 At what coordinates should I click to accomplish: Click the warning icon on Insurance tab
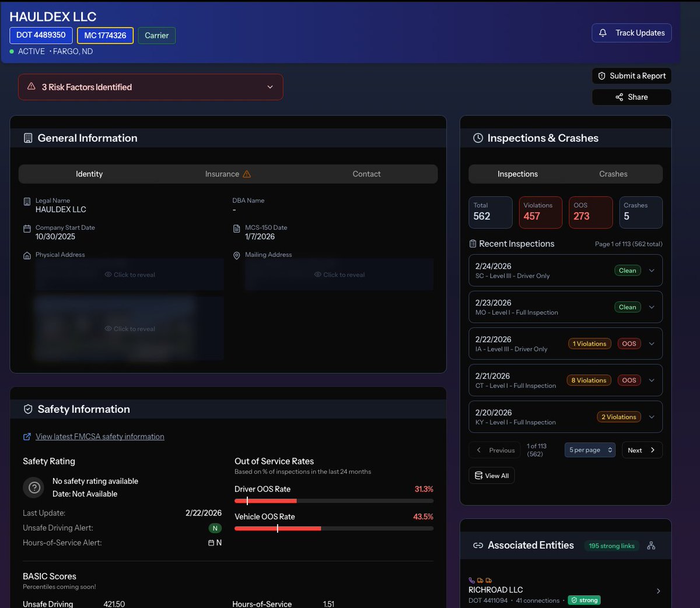(247, 174)
